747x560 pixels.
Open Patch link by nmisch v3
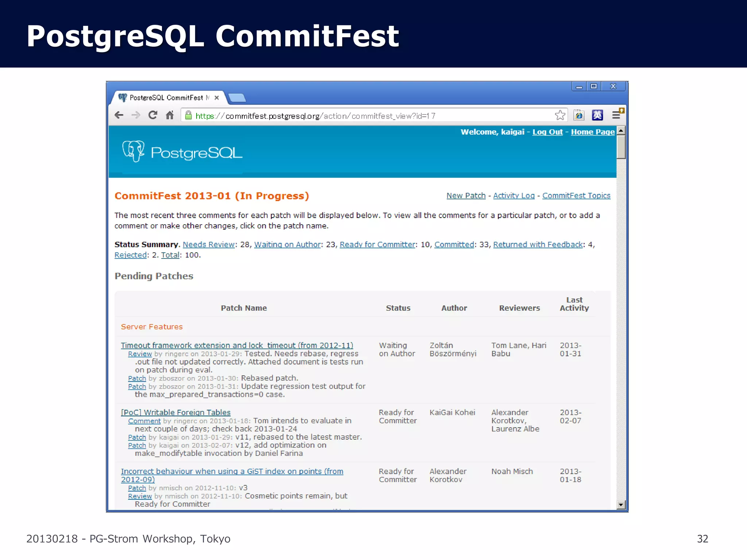(x=137, y=488)
